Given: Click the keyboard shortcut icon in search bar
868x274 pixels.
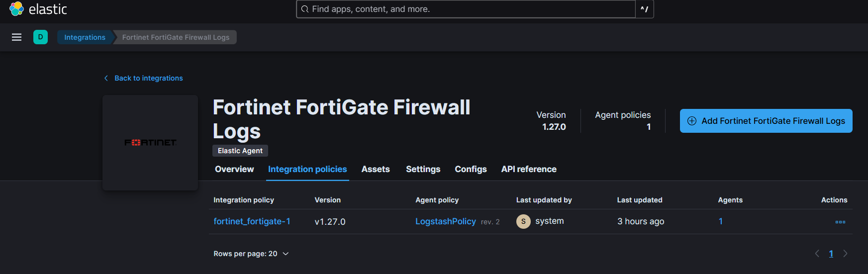Looking at the screenshot, I should (x=644, y=9).
